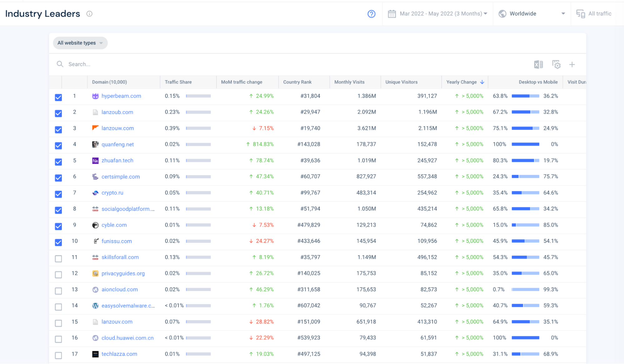Click on lanzouw.com domain link

[117, 128]
